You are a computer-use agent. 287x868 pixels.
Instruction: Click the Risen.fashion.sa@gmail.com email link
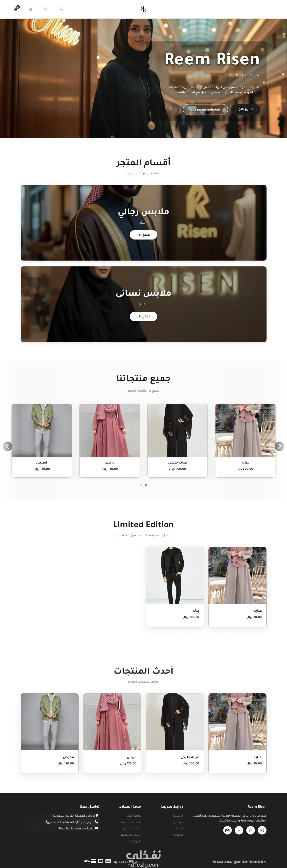coord(77,829)
